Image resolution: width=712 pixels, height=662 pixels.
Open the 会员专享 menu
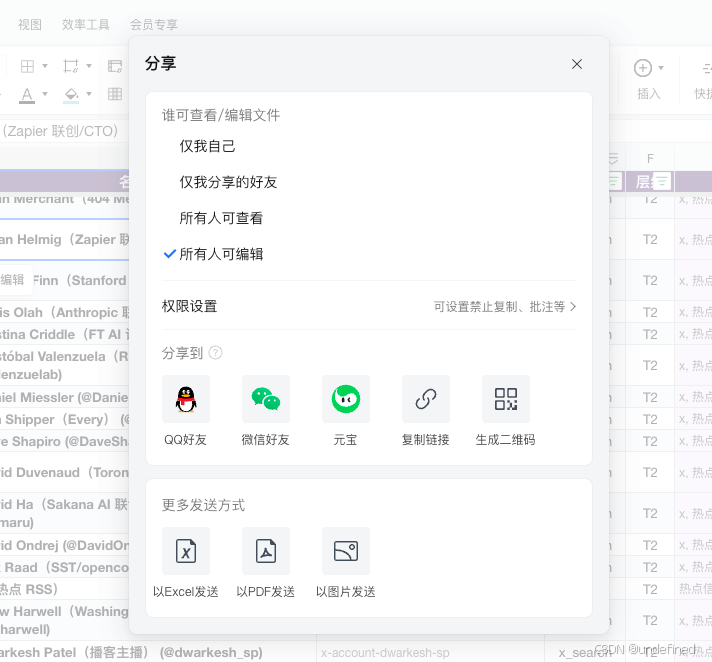click(154, 25)
